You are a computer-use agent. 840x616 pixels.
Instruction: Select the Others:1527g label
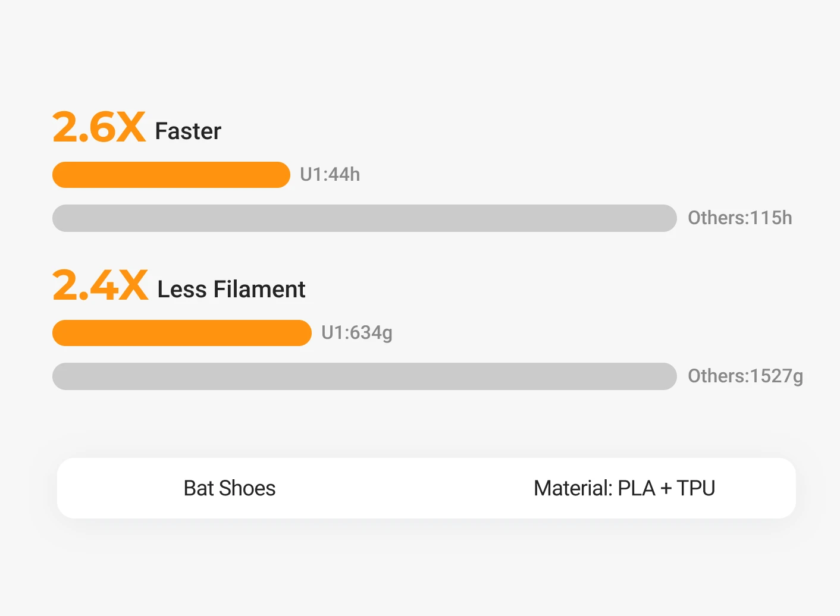click(x=745, y=376)
